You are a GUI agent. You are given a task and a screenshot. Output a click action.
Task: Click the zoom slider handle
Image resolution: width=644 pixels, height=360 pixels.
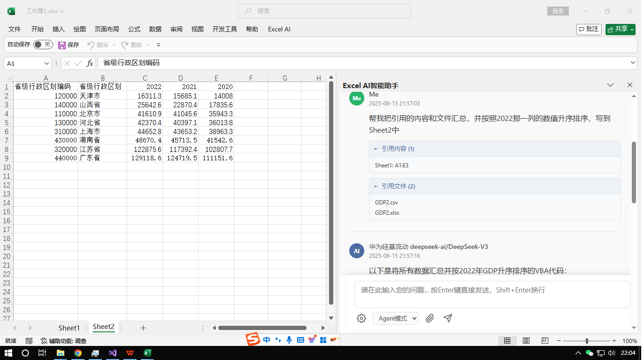click(587, 341)
